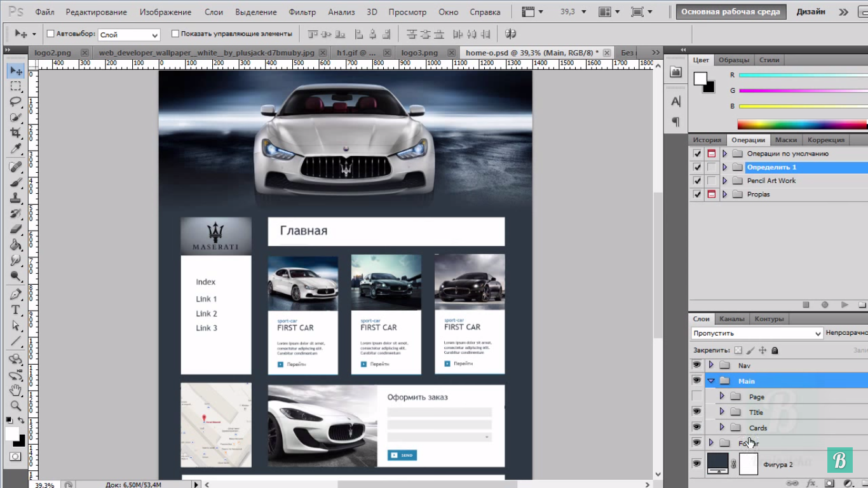Select the Crop tool
Screen dimensions: 868x488
16,133
